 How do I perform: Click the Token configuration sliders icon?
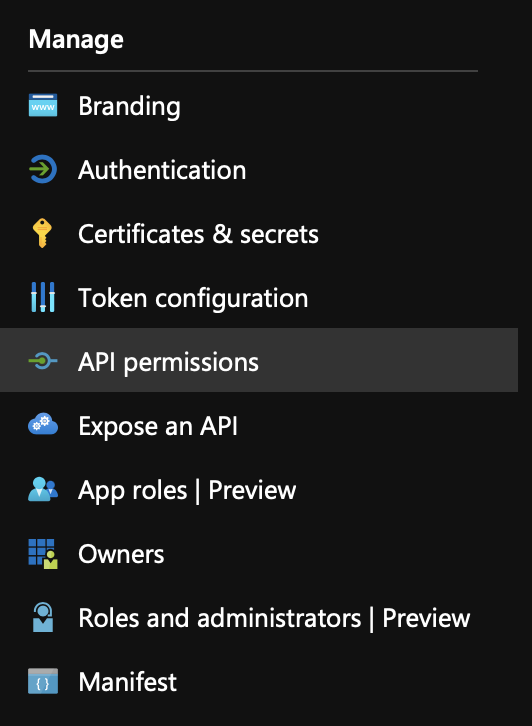pyautogui.click(x=43, y=297)
